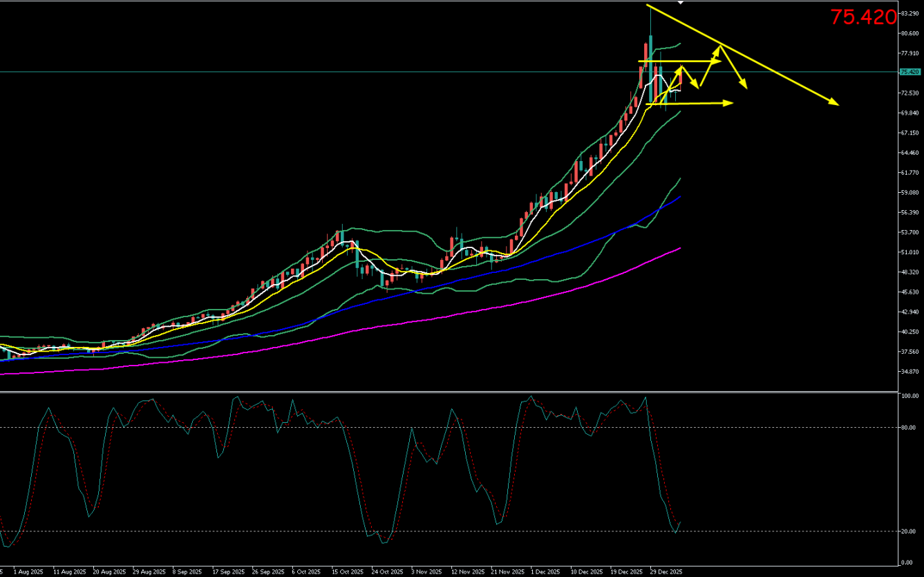The width and height of the screenshot is (924, 577).
Task: Select right end of blue moving average
Action: point(681,197)
